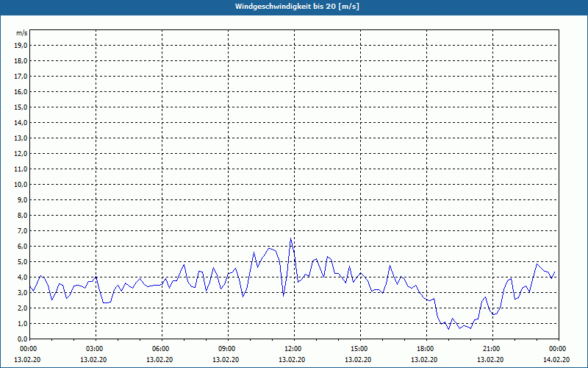Select the 5,0 y-axis label
This screenshot has height=368, width=588.
point(22,262)
